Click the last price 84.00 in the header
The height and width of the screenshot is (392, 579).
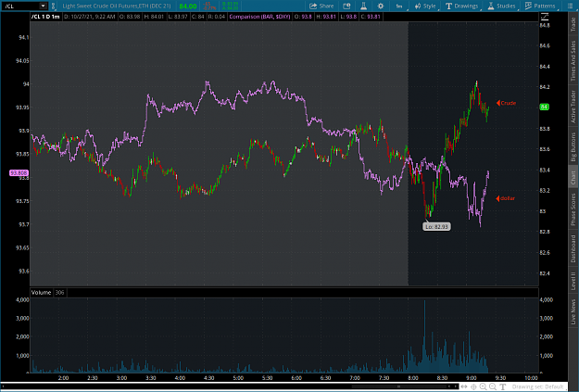tap(187, 6)
